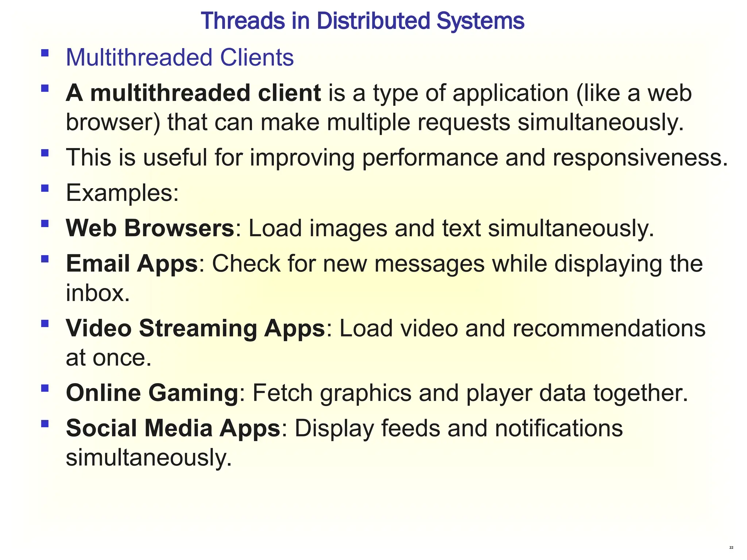Viewport: 747px width, 560px height.
Task: Click the bold term Email Apps
Action: point(132,264)
